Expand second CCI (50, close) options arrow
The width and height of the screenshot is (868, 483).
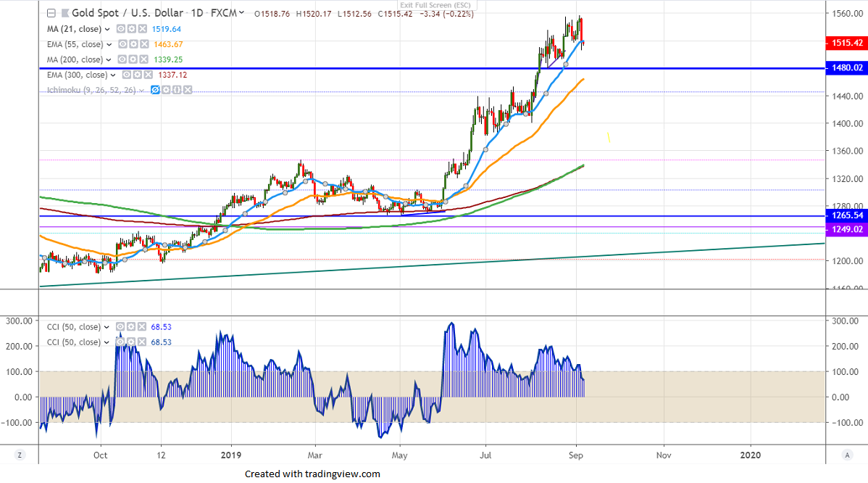click(107, 343)
